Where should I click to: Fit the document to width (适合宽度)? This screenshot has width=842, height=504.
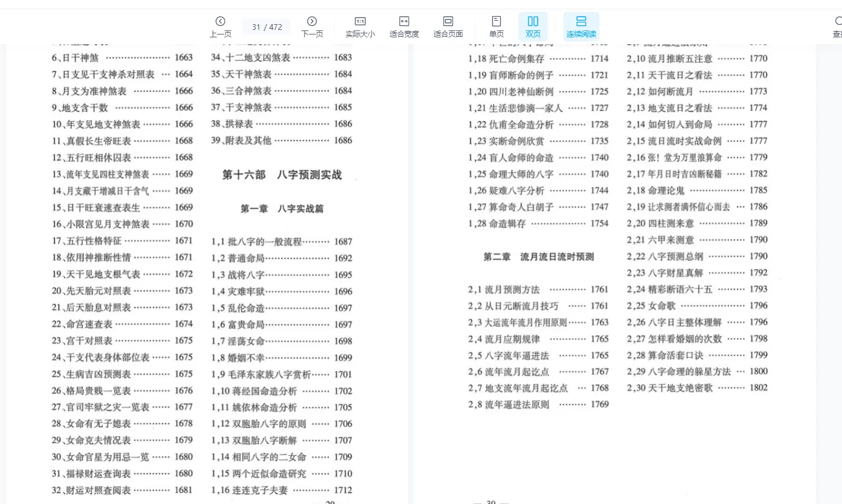pyautogui.click(x=404, y=26)
